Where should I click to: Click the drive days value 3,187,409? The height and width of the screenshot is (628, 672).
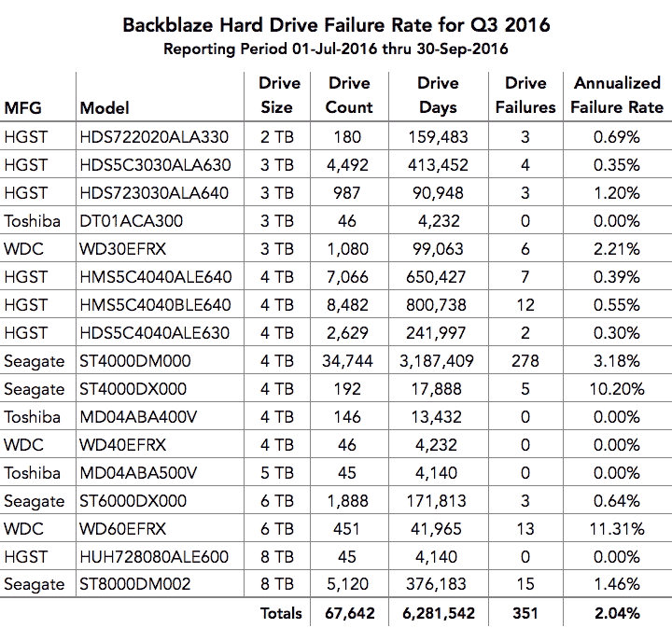[438, 361]
